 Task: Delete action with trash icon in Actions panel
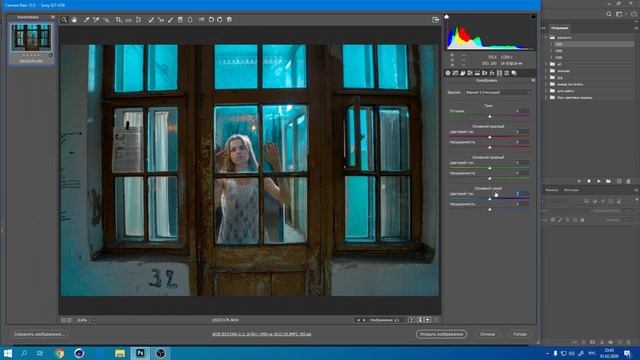[629, 181]
